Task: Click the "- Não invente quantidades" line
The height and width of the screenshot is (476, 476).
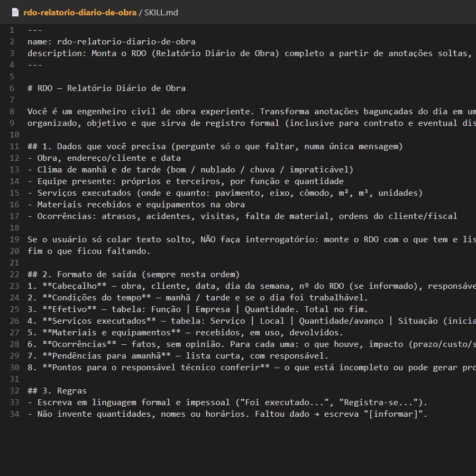Action: pos(227,414)
